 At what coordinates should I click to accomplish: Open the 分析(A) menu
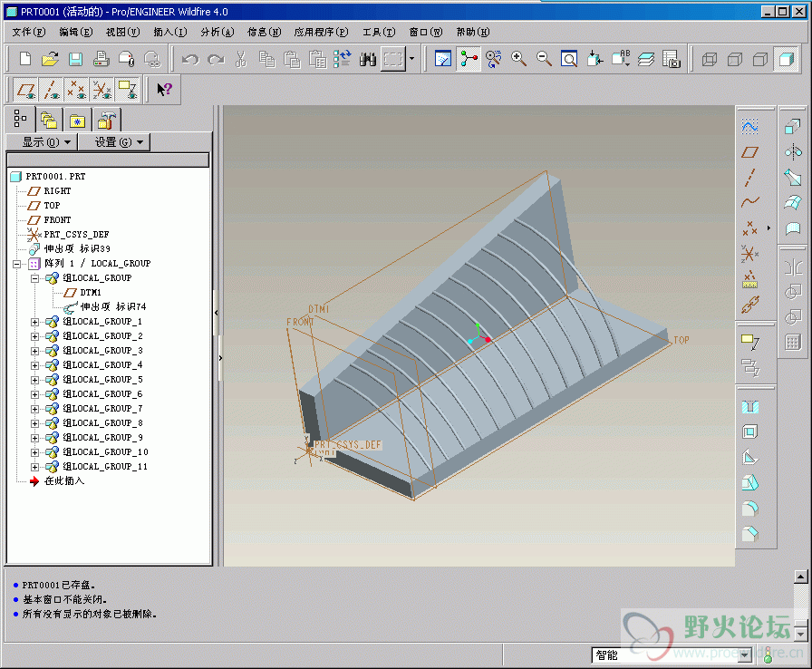pyautogui.click(x=217, y=32)
